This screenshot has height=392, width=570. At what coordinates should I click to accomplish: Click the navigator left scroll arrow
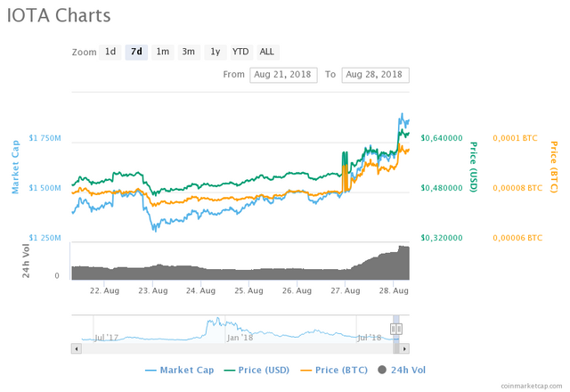[77, 348]
